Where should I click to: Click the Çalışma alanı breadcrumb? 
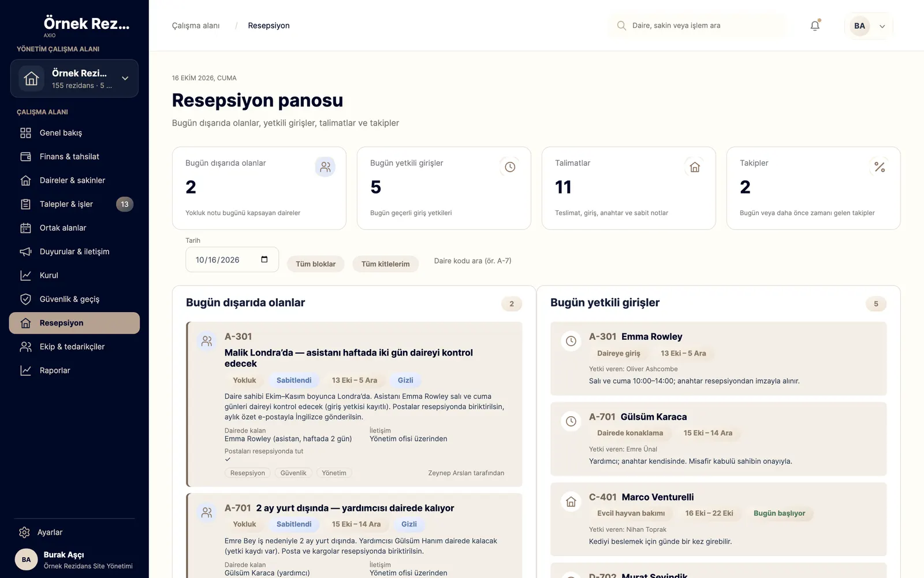click(196, 25)
